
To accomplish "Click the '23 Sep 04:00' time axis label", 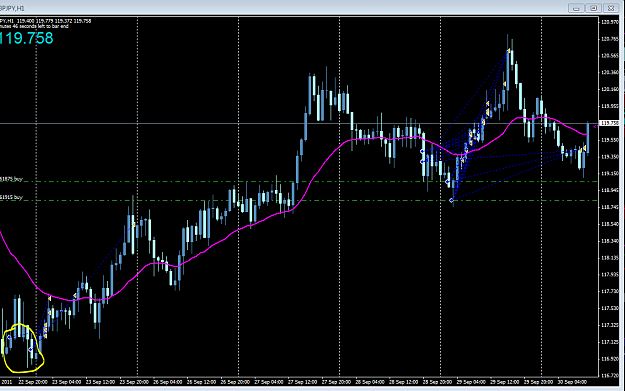I will click(66, 382).
